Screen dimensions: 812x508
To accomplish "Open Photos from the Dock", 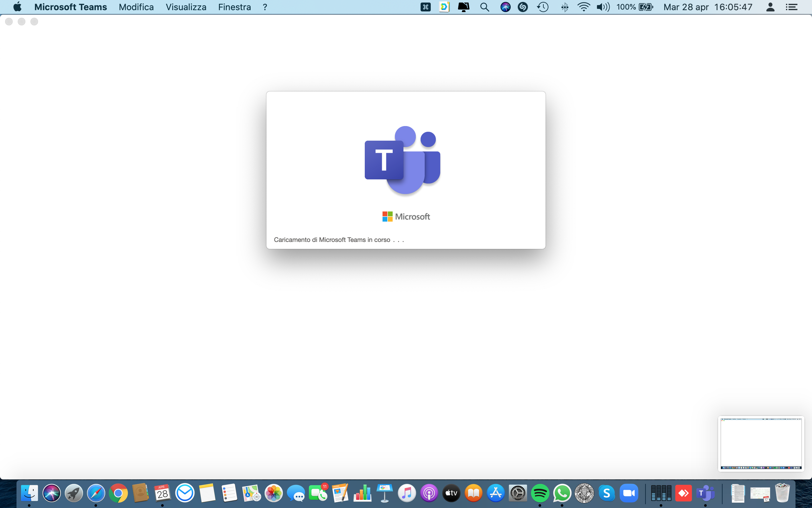I will coord(273,493).
